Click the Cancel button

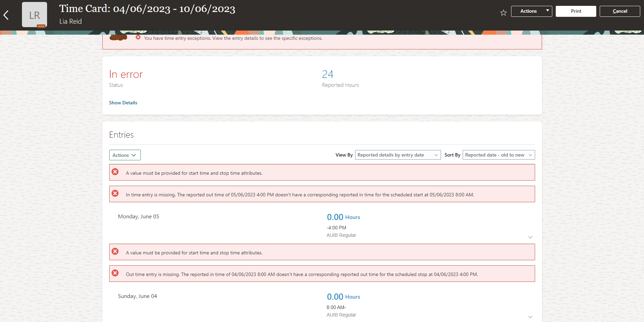click(x=620, y=11)
